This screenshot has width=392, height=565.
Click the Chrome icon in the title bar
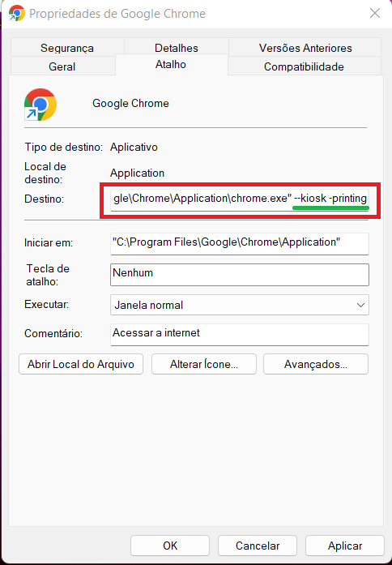(16, 13)
